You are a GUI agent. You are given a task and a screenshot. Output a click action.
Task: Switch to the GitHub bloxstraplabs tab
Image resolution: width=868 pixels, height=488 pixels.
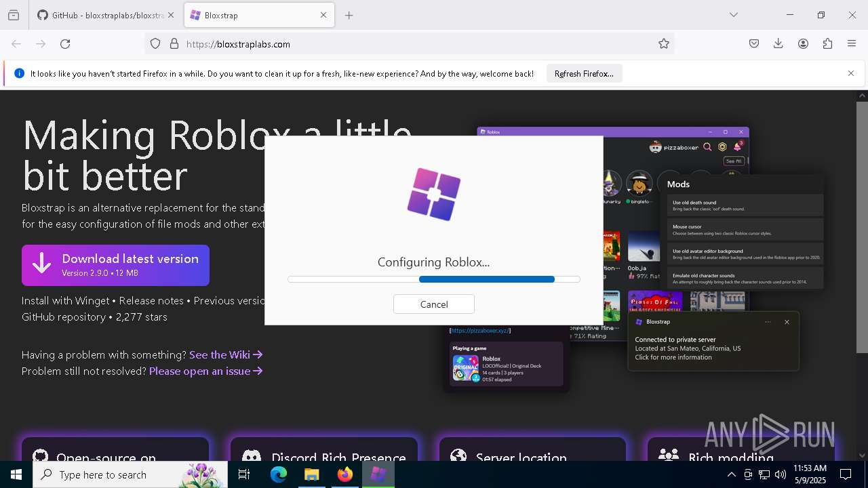coord(101,15)
